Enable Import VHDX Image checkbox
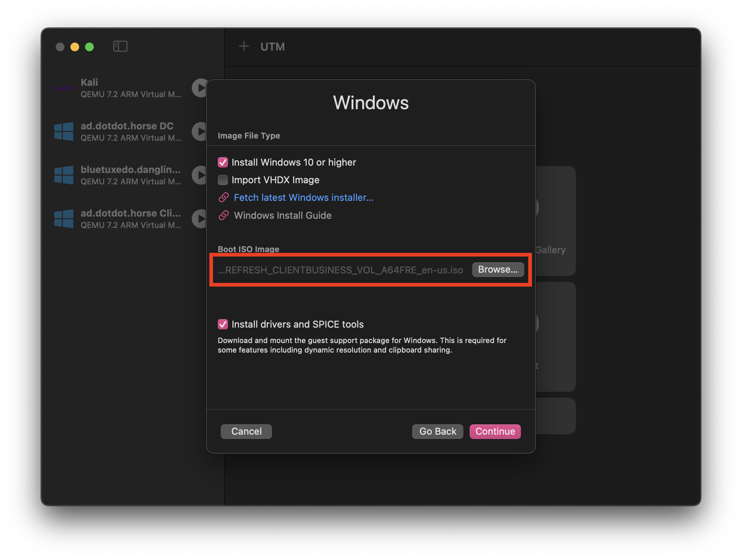 coord(223,180)
